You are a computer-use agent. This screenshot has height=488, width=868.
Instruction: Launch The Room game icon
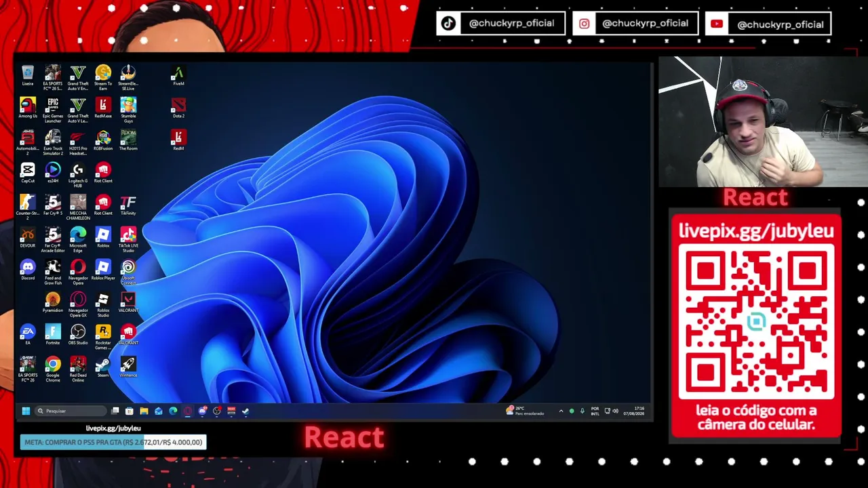click(128, 141)
